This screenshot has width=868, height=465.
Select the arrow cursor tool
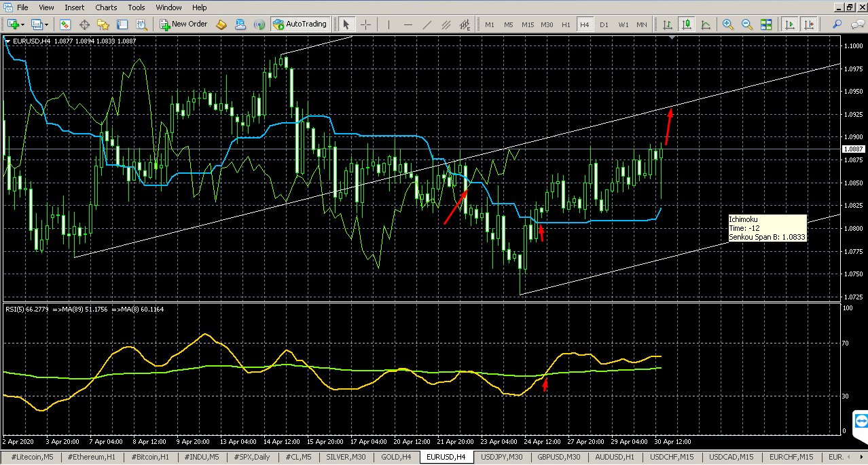pyautogui.click(x=346, y=24)
